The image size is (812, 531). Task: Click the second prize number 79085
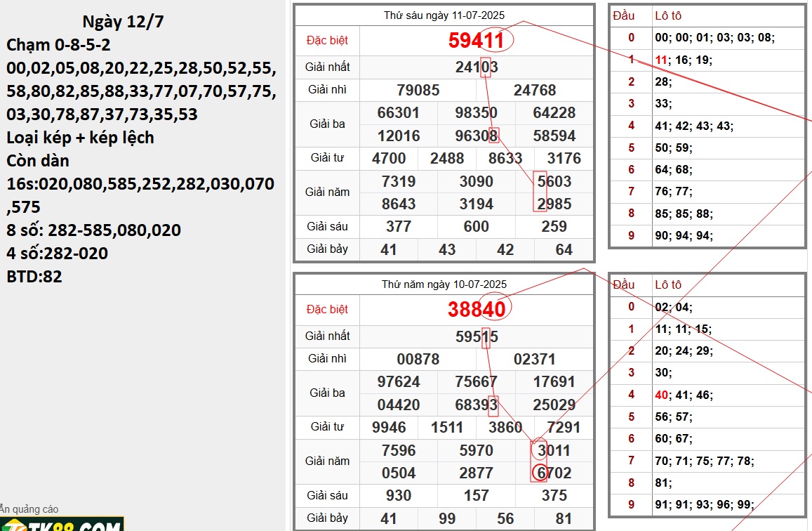point(418,91)
